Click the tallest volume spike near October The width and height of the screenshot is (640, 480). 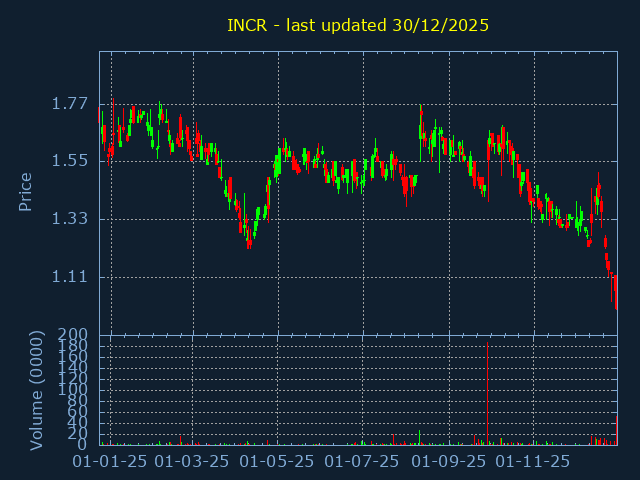(487, 390)
